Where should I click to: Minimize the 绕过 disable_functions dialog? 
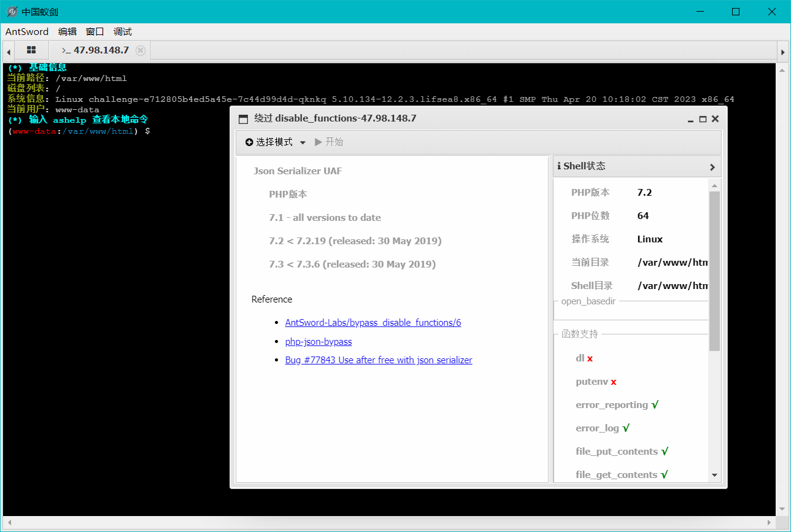(x=691, y=119)
